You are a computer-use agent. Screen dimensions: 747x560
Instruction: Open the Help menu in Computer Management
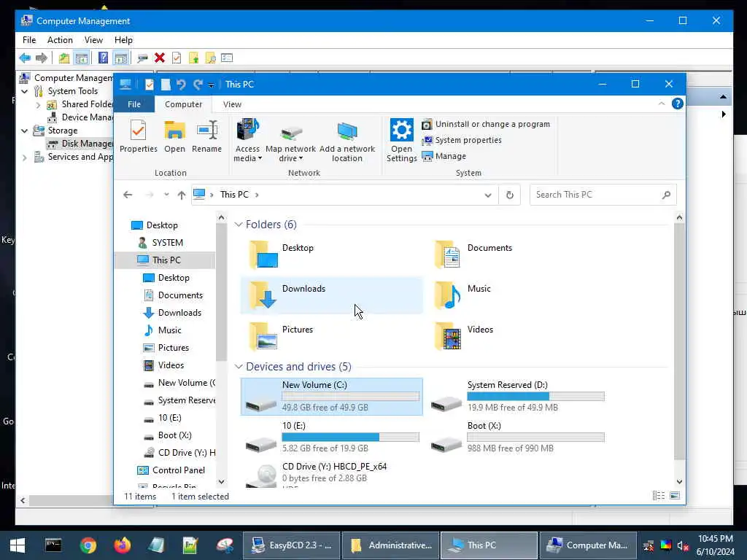pos(123,40)
